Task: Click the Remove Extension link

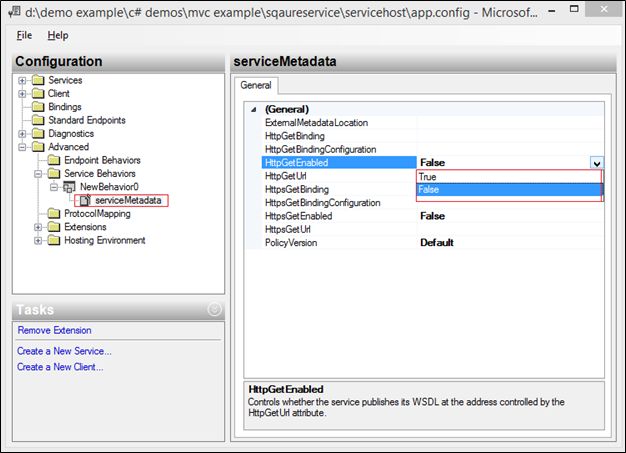Action: 54,330
